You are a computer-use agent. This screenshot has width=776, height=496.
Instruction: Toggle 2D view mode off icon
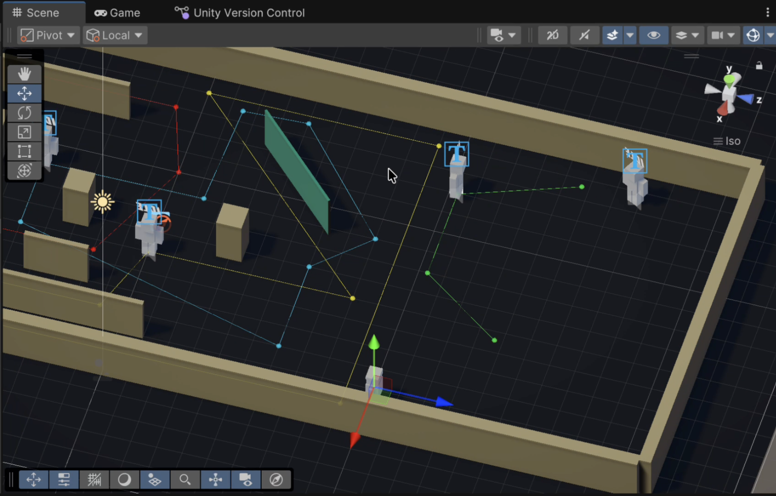click(551, 35)
